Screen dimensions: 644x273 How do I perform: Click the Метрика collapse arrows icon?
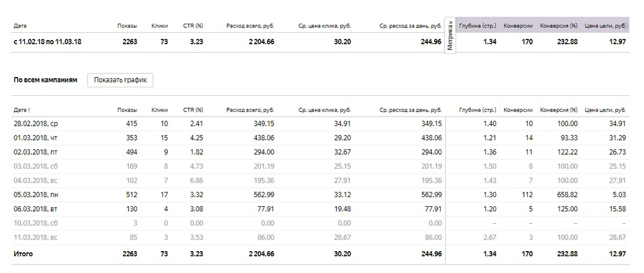coord(451,24)
